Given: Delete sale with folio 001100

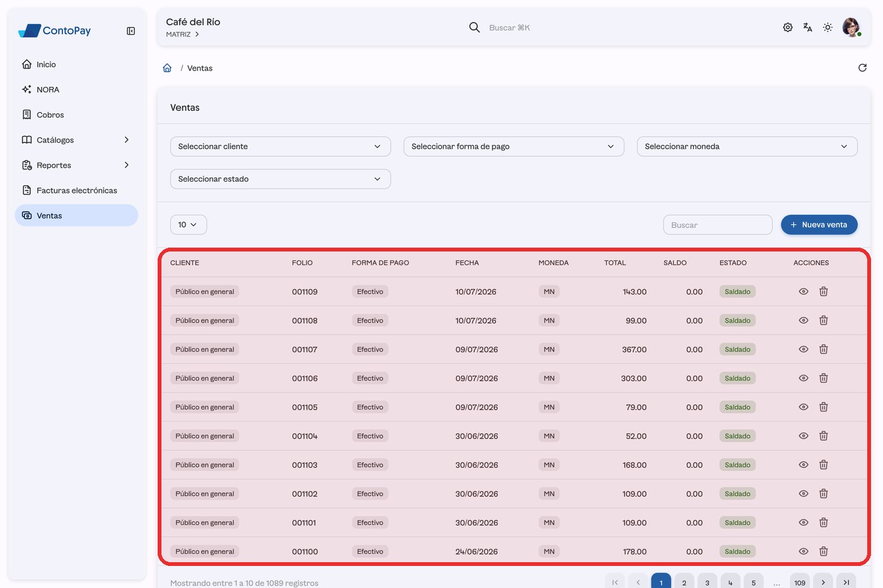Looking at the screenshot, I should click(823, 551).
